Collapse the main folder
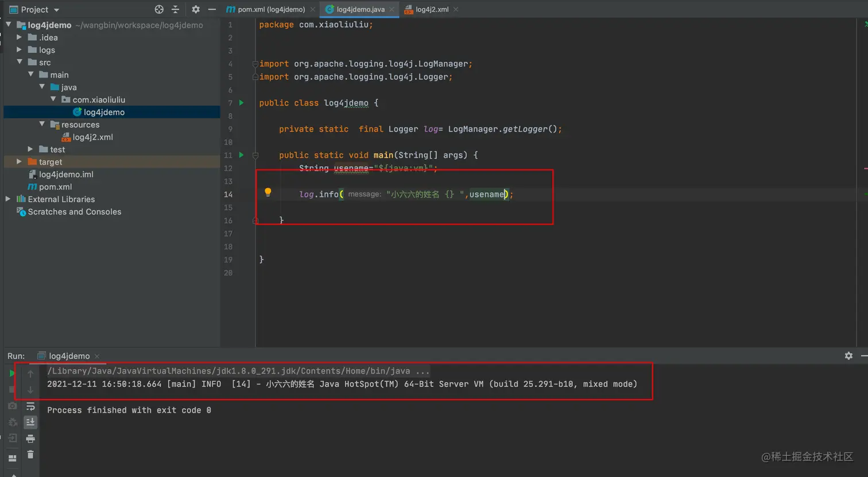The image size is (868, 477). [31, 75]
